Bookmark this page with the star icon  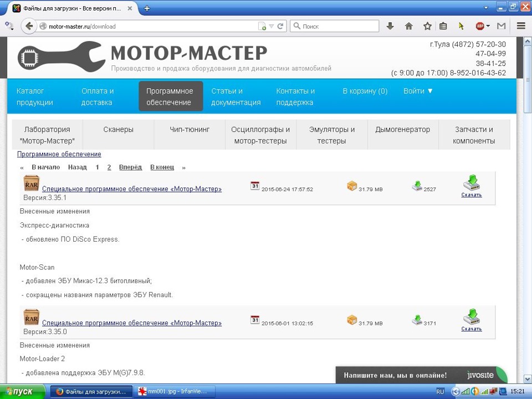coord(427,26)
